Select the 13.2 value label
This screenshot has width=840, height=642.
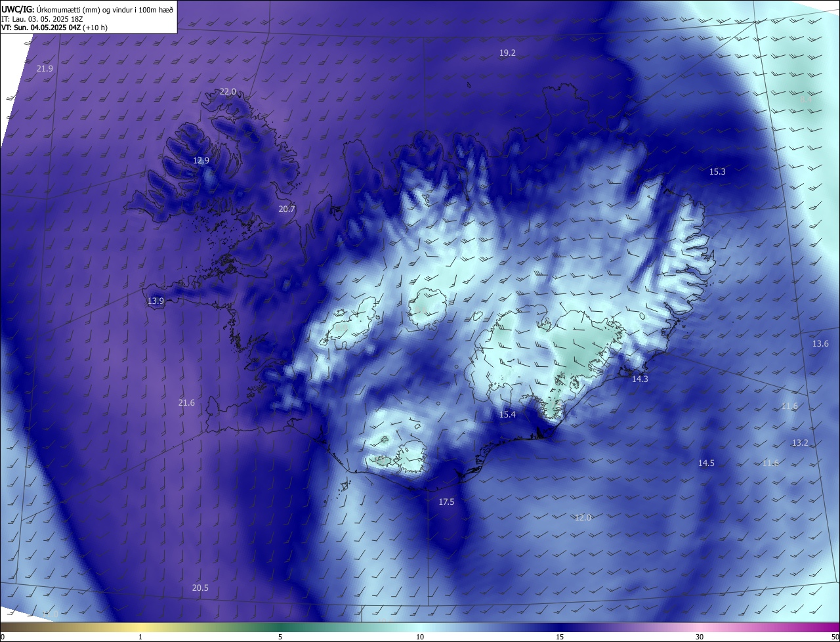tap(800, 442)
